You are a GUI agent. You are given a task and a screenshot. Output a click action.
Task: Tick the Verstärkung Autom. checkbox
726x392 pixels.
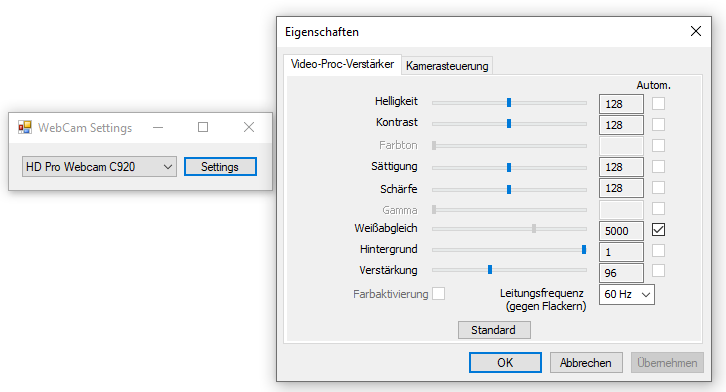pos(658,271)
